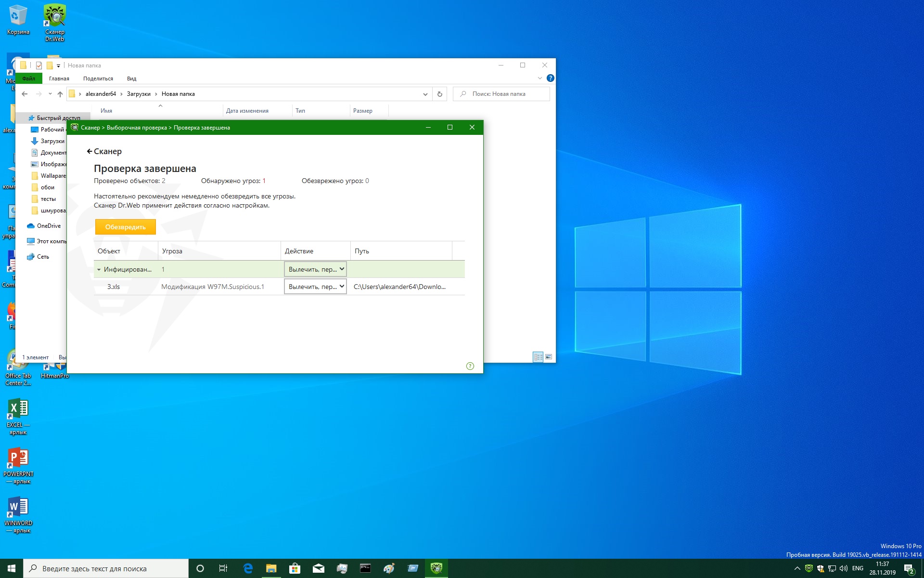Go back using the Сканер arrow
This screenshot has height=578, width=924.
coord(104,151)
